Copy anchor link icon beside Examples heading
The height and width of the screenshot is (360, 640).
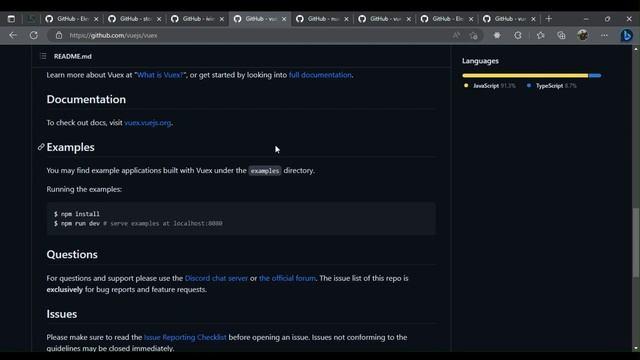(41, 147)
